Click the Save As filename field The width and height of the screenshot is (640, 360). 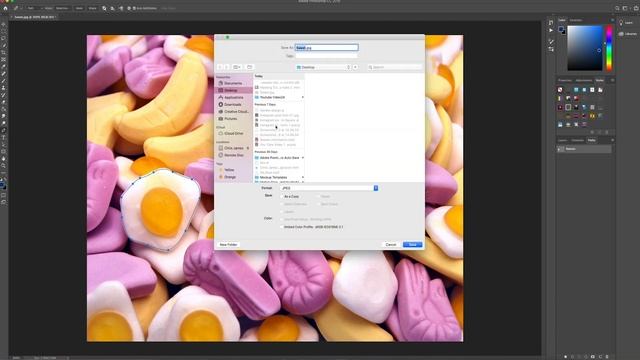pyautogui.click(x=327, y=48)
